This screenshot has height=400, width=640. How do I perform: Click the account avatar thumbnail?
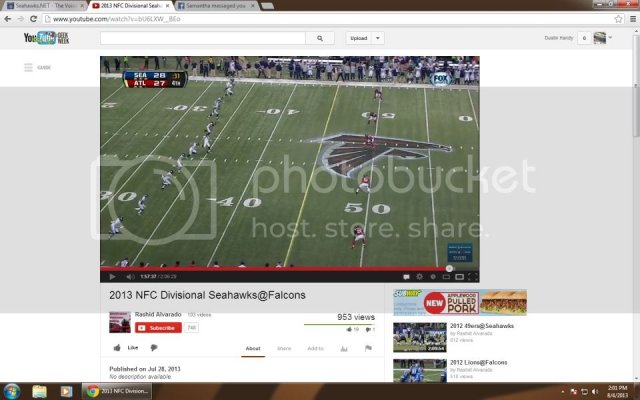click(600, 38)
